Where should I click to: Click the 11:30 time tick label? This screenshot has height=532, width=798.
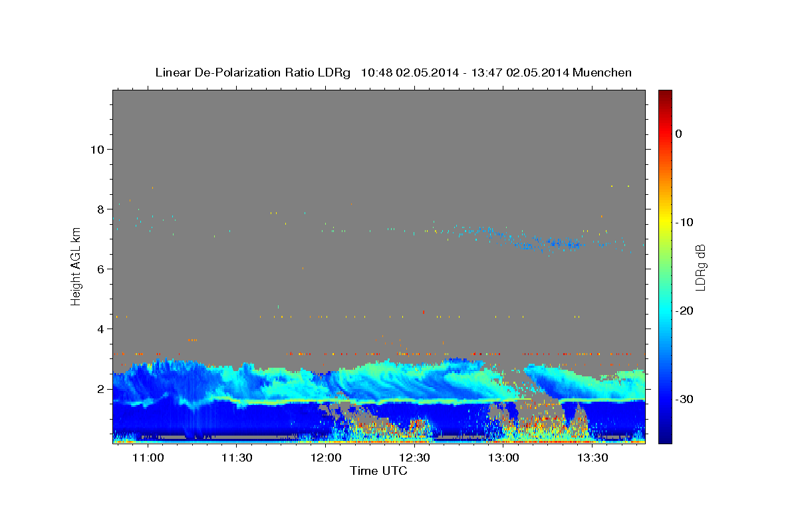(x=237, y=458)
